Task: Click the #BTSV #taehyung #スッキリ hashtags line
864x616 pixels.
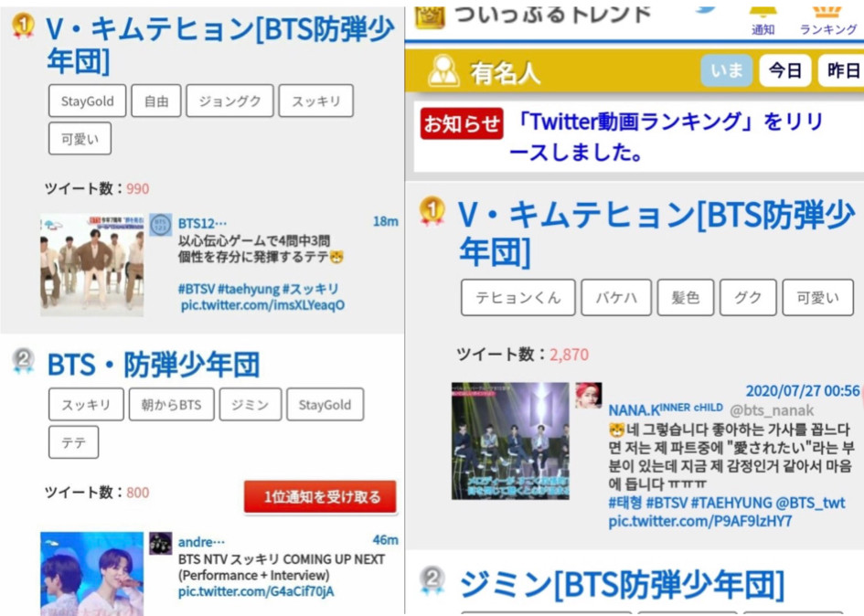Action: [258, 289]
